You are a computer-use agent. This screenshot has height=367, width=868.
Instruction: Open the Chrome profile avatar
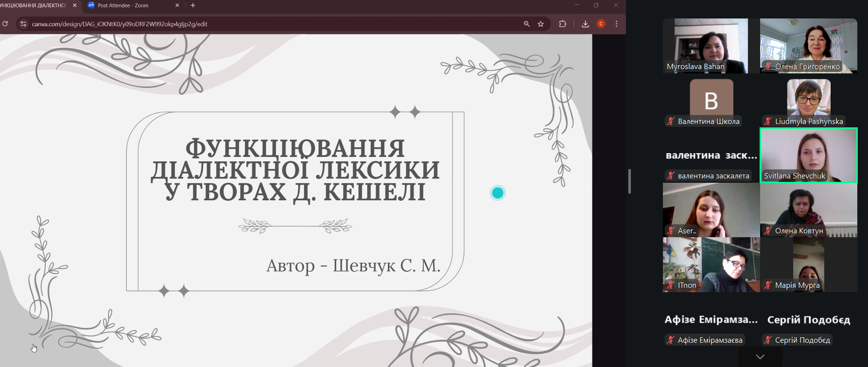coord(601,24)
